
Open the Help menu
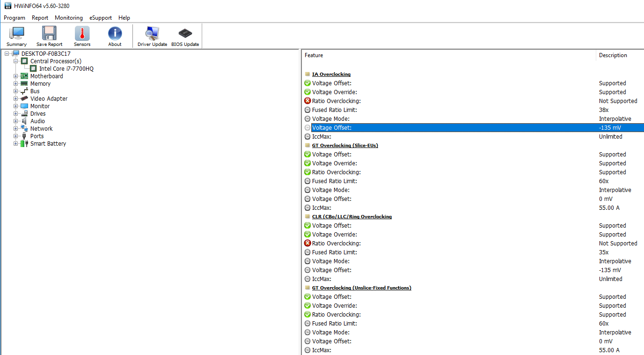click(x=124, y=18)
